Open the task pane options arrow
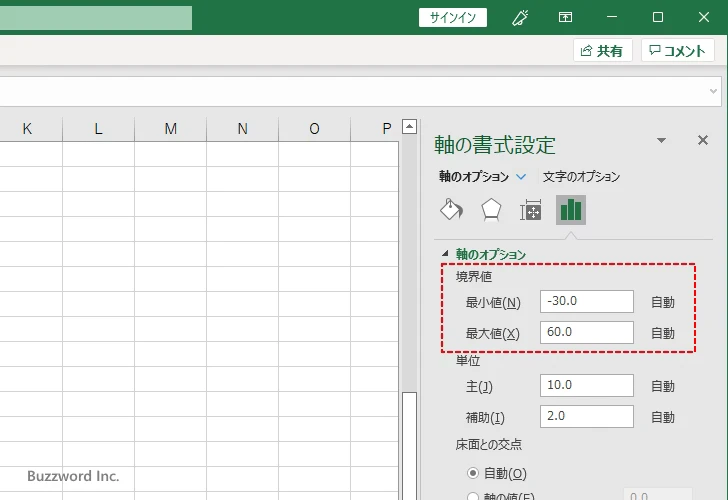Screen dimensions: 728x500 coord(662,140)
